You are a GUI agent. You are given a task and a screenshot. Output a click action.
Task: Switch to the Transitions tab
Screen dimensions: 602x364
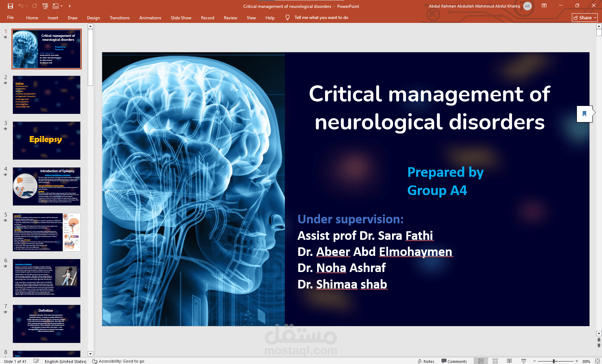pos(120,18)
